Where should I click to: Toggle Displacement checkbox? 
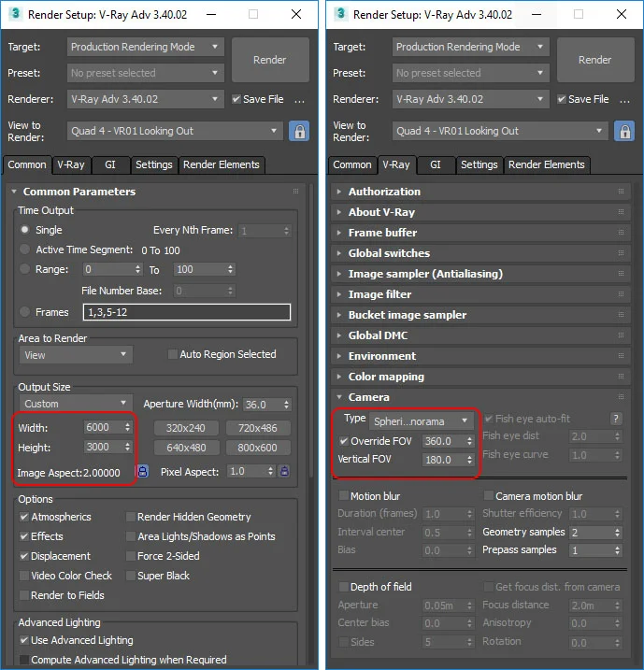tap(24, 556)
